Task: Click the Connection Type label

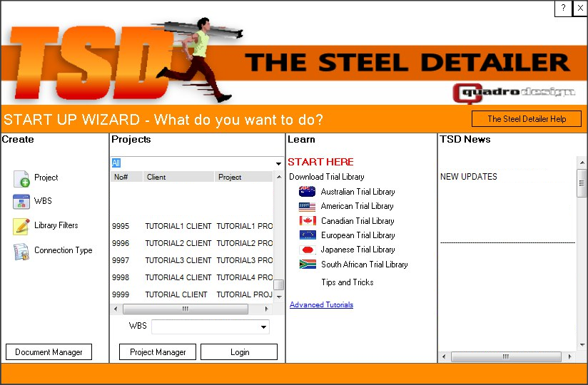Action: (63, 250)
